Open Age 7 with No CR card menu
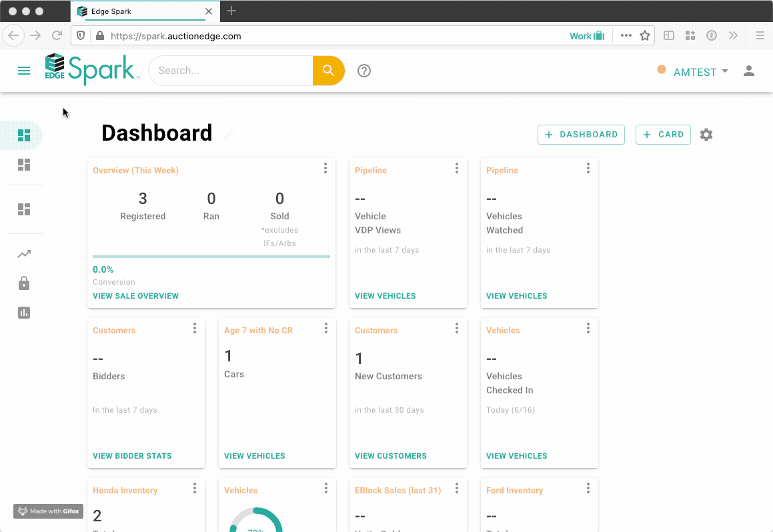The width and height of the screenshot is (773, 532). (x=326, y=328)
